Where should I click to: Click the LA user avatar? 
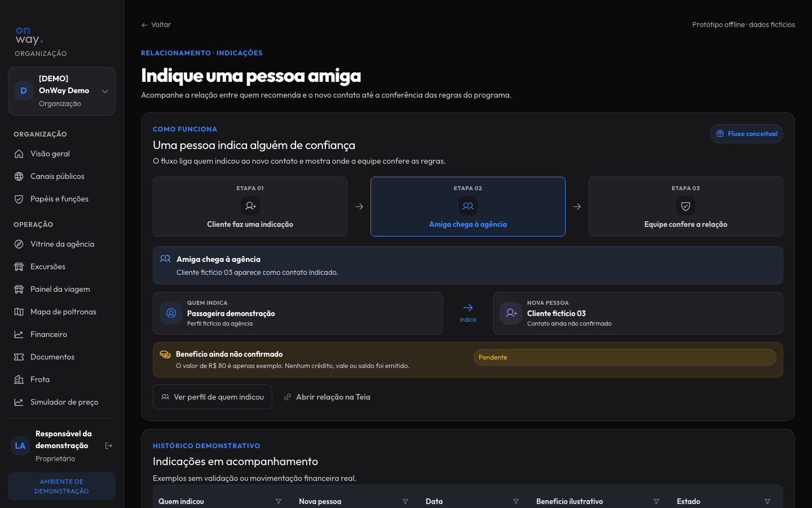[x=20, y=446]
